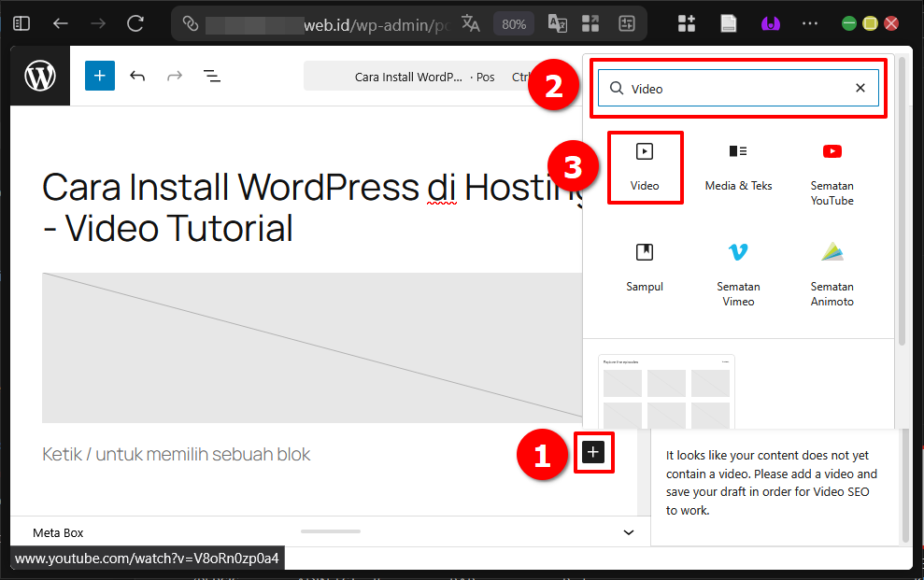Image resolution: width=924 pixels, height=580 pixels.
Task: Open the Cara Install WordP document title menu
Action: 410,77
